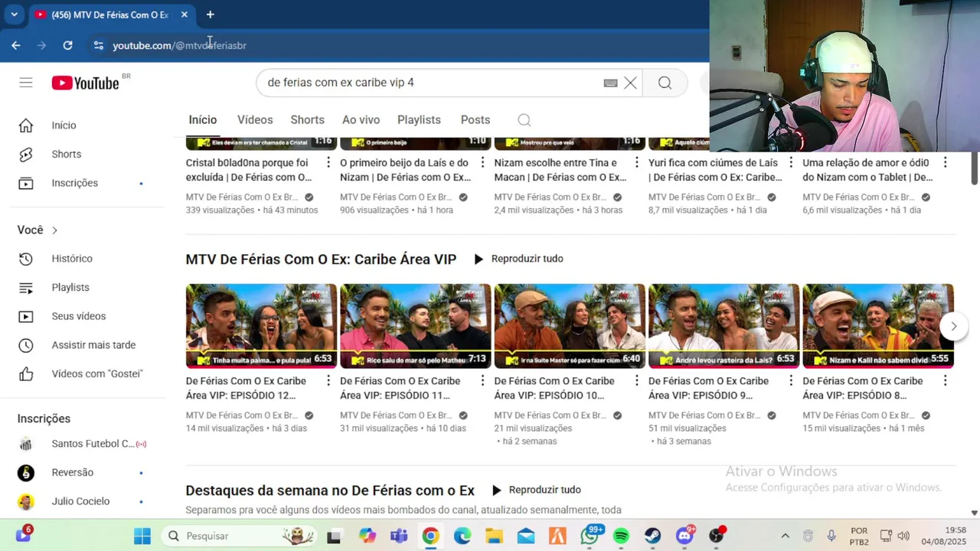Viewport: 980px width, 551px height.
Task: Close the MTV De Férias Com O Ex tab
Action: click(184, 15)
